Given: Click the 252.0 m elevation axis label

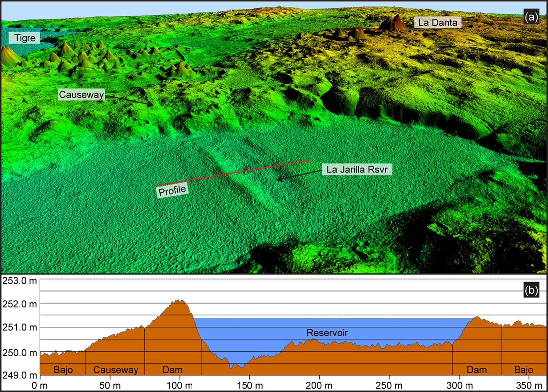Looking at the screenshot, I should 20,304.
